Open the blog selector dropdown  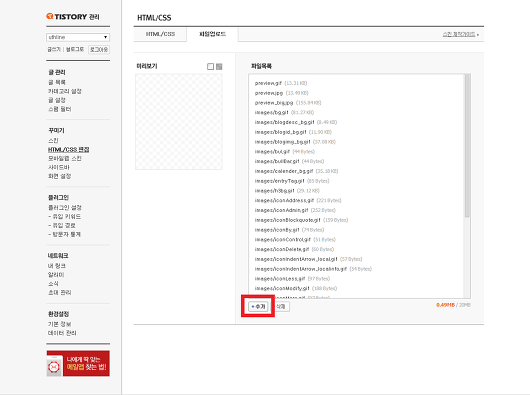point(78,37)
